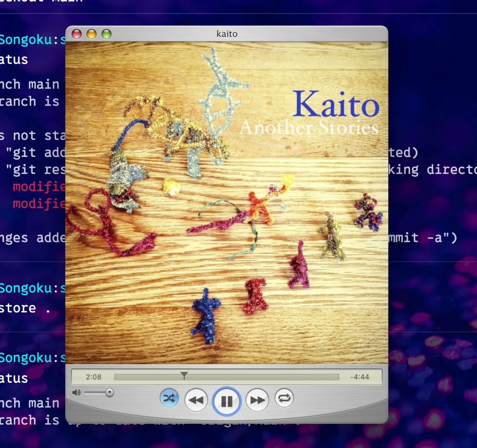Click the elapsed time 2:08 display

pyautogui.click(x=94, y=377)
